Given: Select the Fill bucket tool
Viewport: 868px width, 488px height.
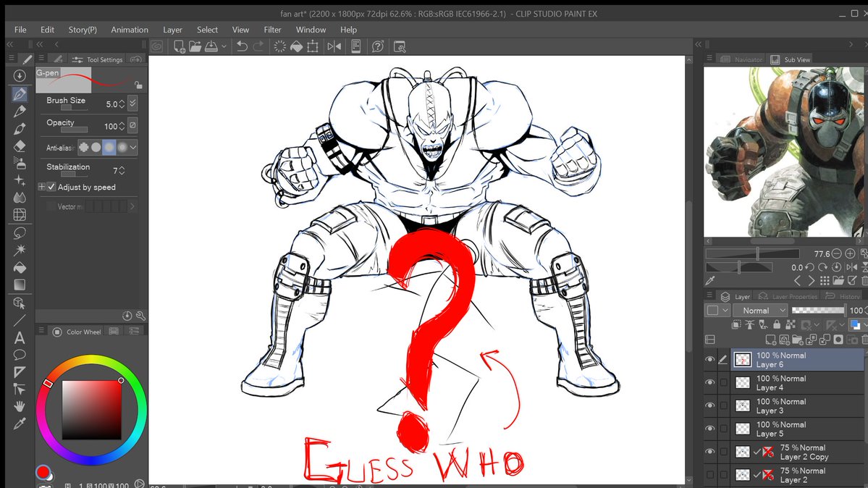Looking at the screenshot, I should point(20,268).
